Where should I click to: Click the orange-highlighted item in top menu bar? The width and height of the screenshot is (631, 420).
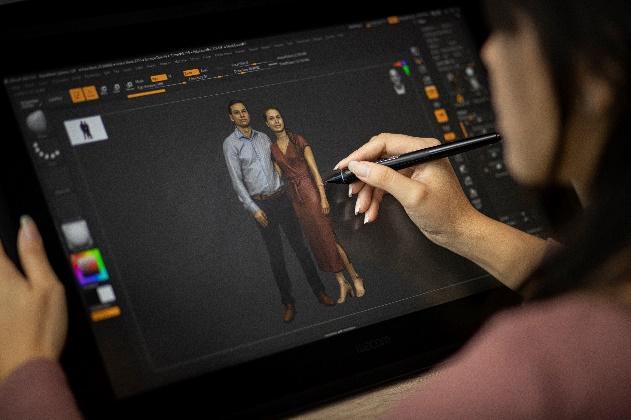click(x=392, y=19)
